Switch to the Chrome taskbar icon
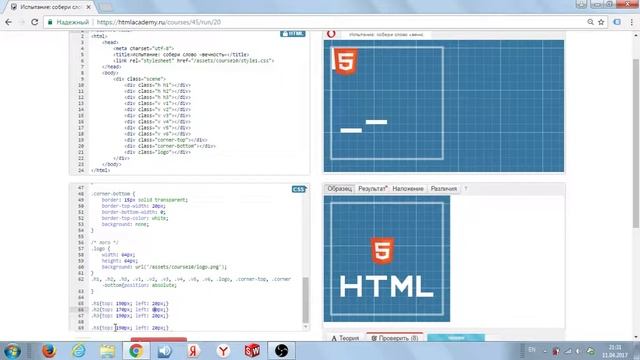Viewport: 640px width, 360px height. point(136,351)
